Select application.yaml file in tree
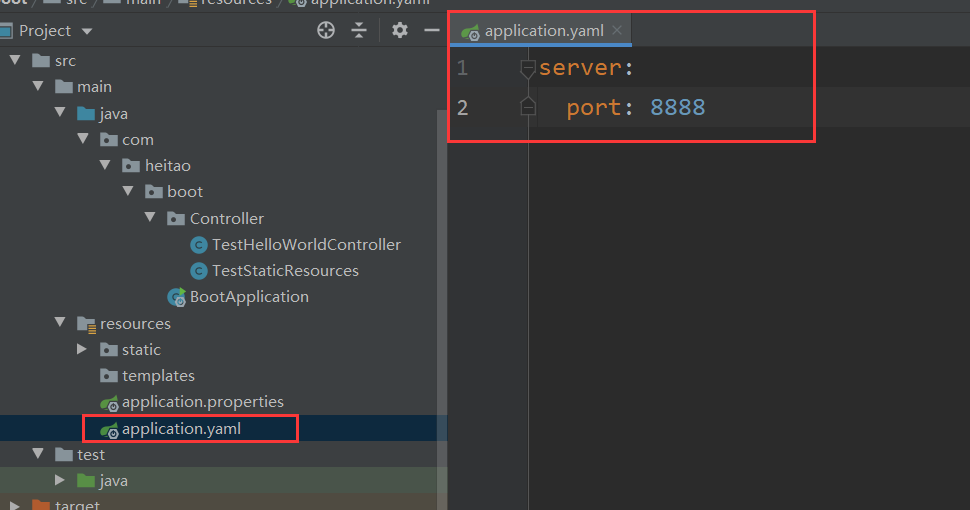 pyautogui.click(x=181, y=429)
